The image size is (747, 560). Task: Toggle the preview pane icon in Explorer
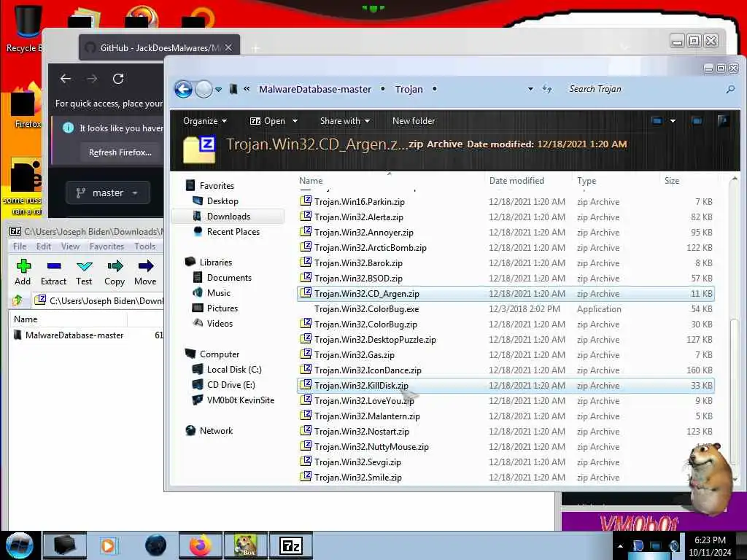697,121
